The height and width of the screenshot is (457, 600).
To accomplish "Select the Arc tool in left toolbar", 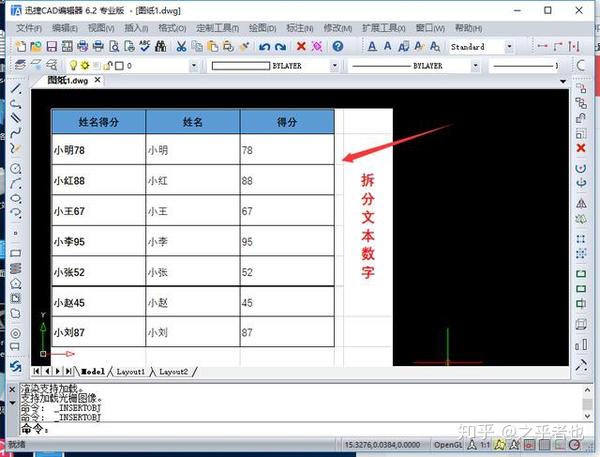I will pos(16,183).
